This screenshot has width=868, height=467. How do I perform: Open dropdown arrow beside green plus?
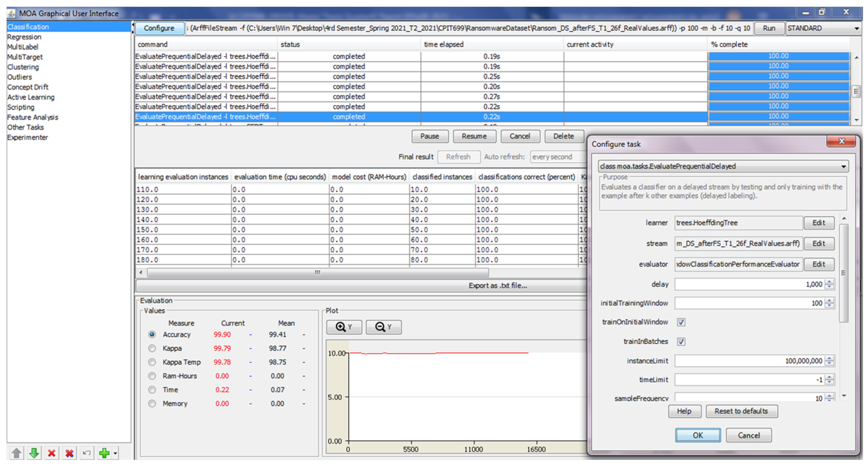click(x=115, y=453)
